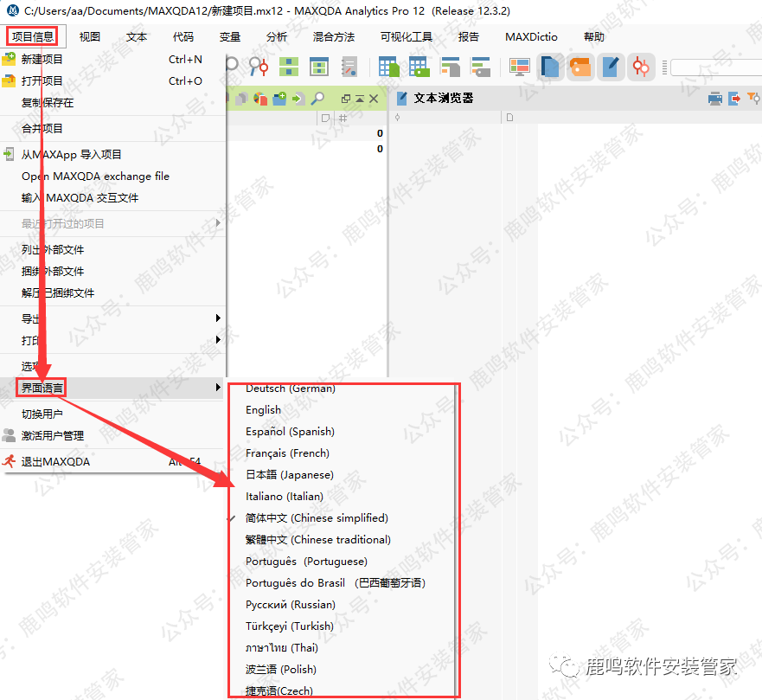
Task: Click the 新建项目 folder icon
Action: (x=10, y=60)
